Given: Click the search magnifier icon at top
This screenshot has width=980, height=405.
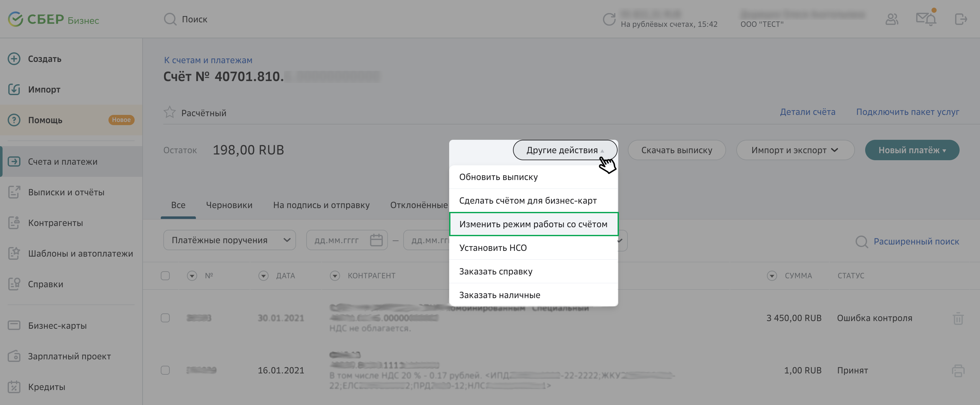Looking at the screenshot, I should [x=170, y=19].
